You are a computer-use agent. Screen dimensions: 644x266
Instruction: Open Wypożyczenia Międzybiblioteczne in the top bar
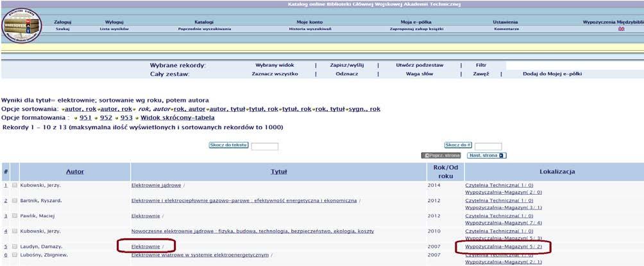tap(613, 22)
